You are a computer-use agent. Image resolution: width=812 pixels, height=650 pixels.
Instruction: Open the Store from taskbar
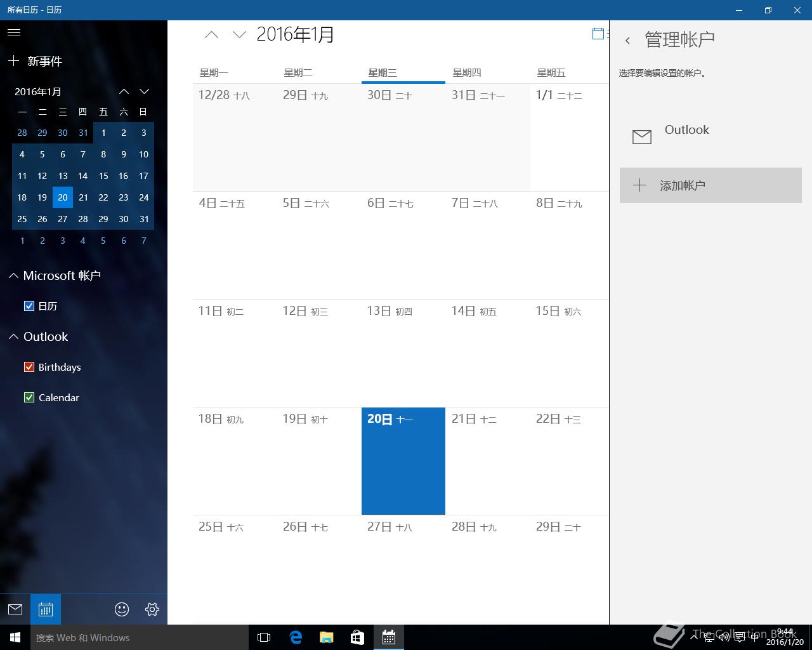click(357, 637)
